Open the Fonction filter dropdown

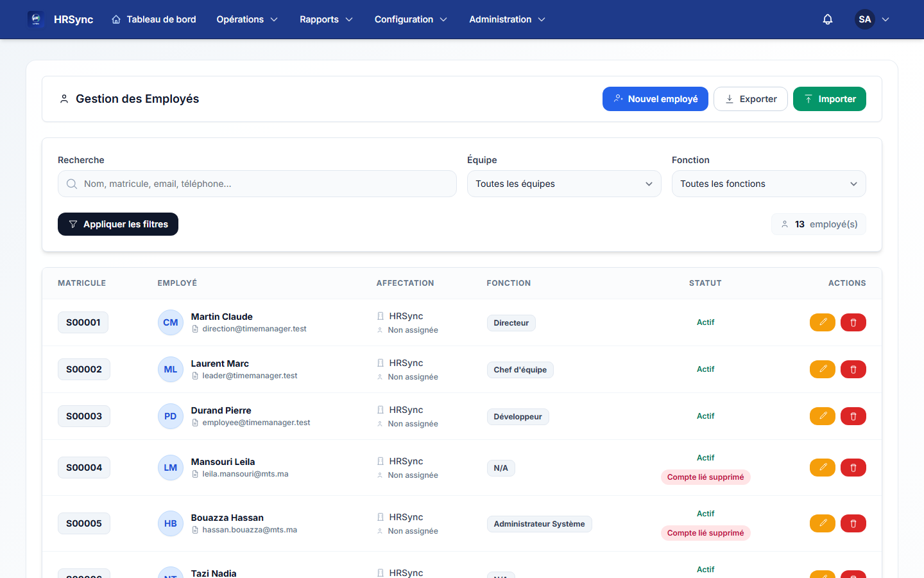tap(769, 184)
